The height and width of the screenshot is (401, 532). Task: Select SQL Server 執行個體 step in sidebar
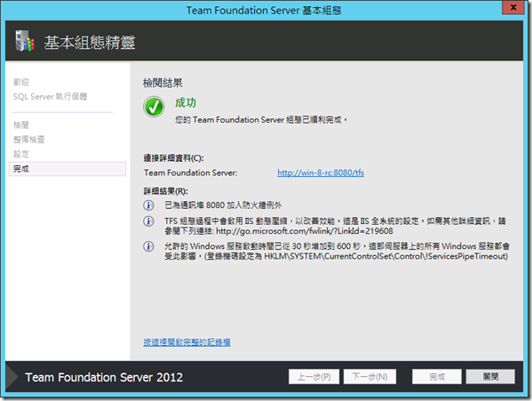coord(51,97)
